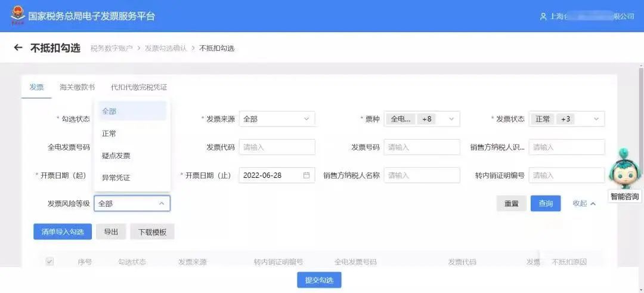Viewport: 644px width, 293px height.
Task: Click the 提交勾选 button
Action: point(319,280)
